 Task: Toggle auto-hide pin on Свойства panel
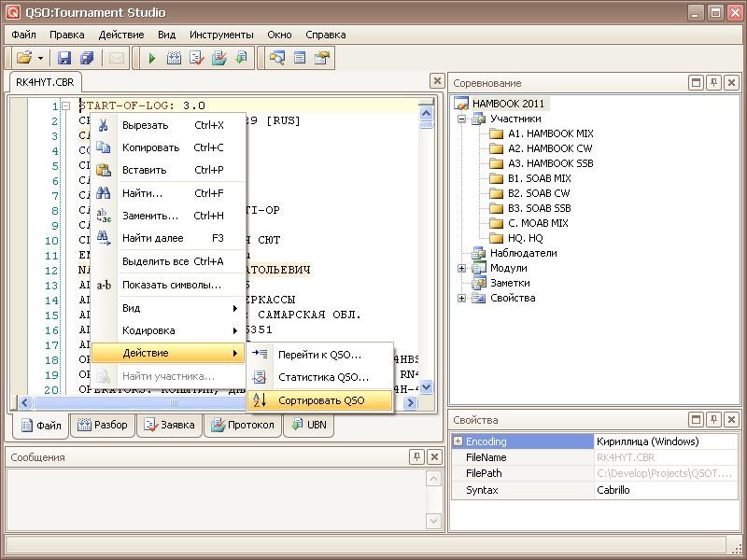click(714, 420)
